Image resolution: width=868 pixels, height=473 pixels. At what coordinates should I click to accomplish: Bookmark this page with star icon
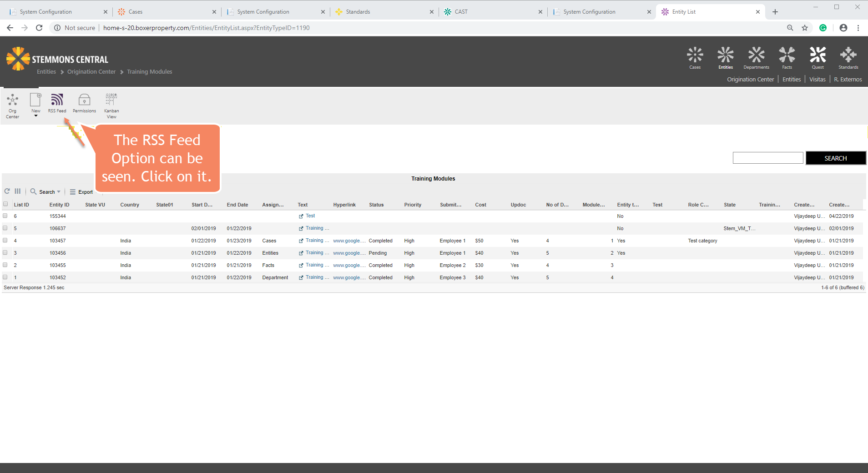[805, 28]
